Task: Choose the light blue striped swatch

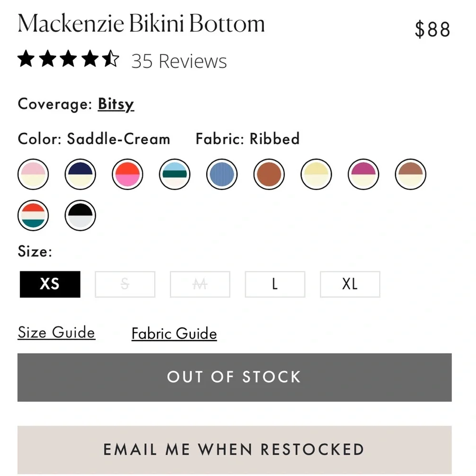Action: tap(174, 175)
